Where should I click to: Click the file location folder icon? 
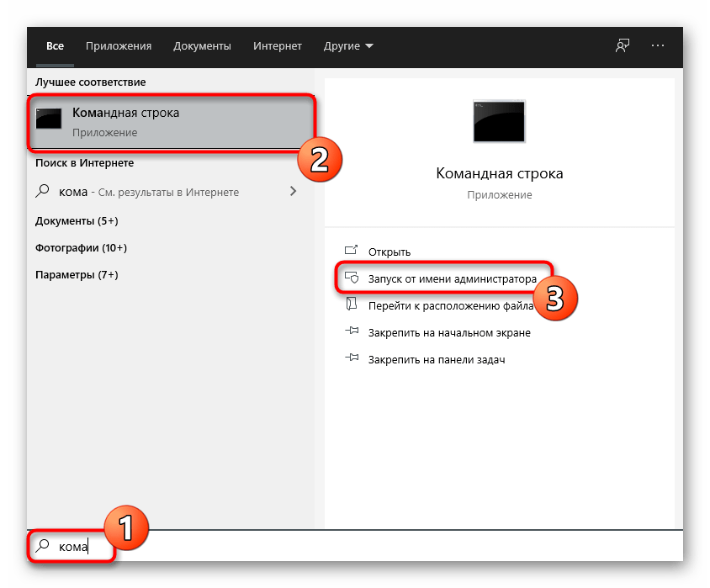coord(352,305)
